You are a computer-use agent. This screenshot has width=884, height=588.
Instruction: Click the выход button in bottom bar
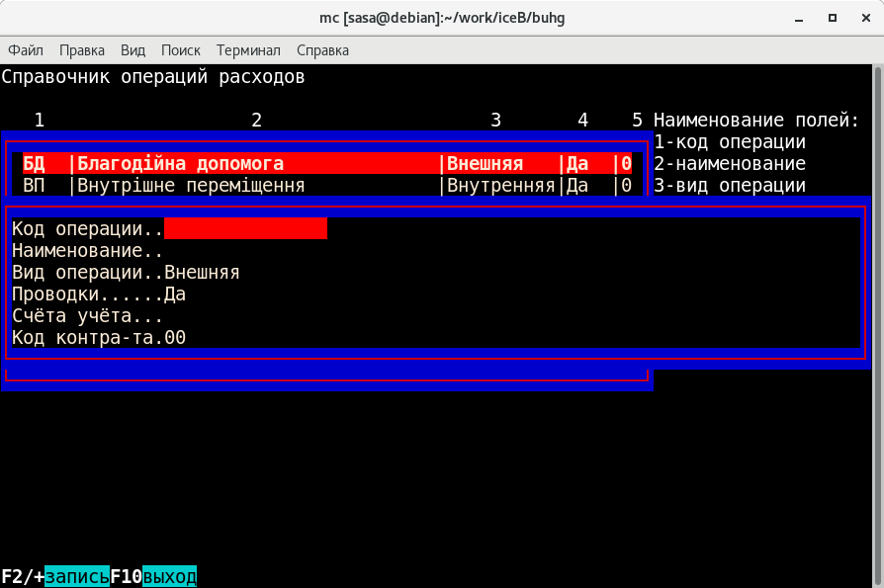(x=169, y=576)
